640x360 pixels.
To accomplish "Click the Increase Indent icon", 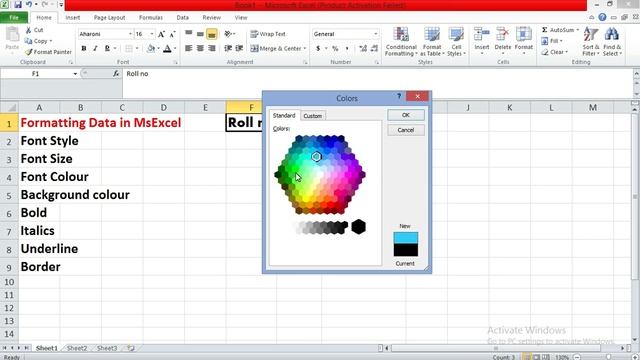I will click(x=239, y=48).
